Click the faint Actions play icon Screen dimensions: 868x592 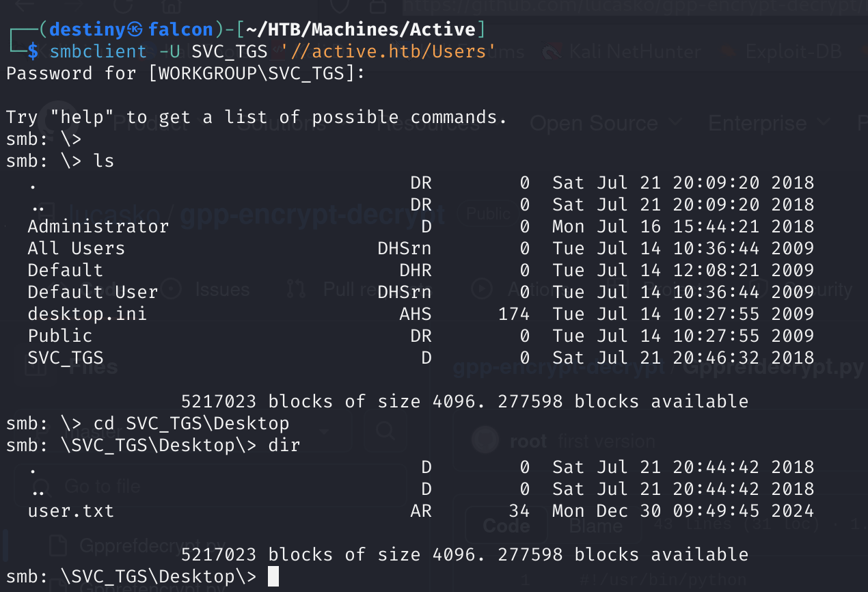482,290
